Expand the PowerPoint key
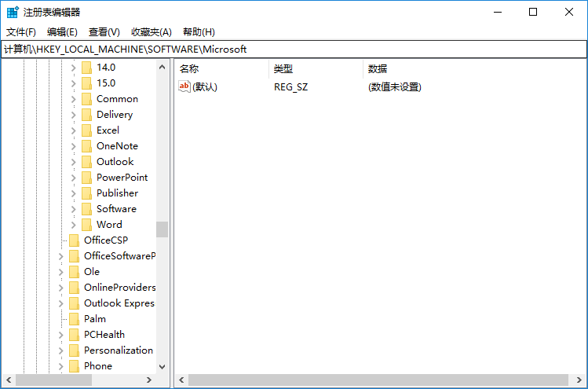Screen dimensions: 588x389 pos(74,178)
